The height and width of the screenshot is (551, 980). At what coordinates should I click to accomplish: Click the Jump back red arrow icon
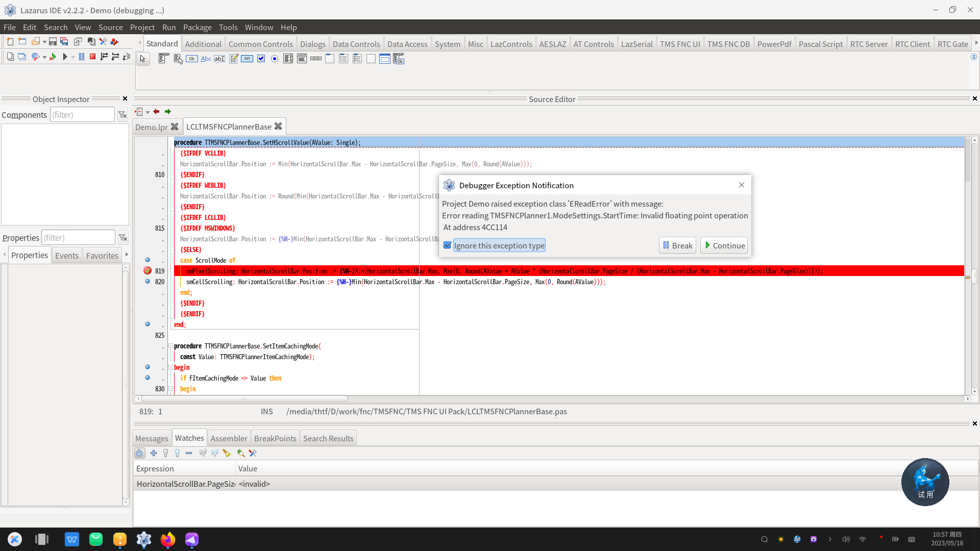(x=156, y=111)
